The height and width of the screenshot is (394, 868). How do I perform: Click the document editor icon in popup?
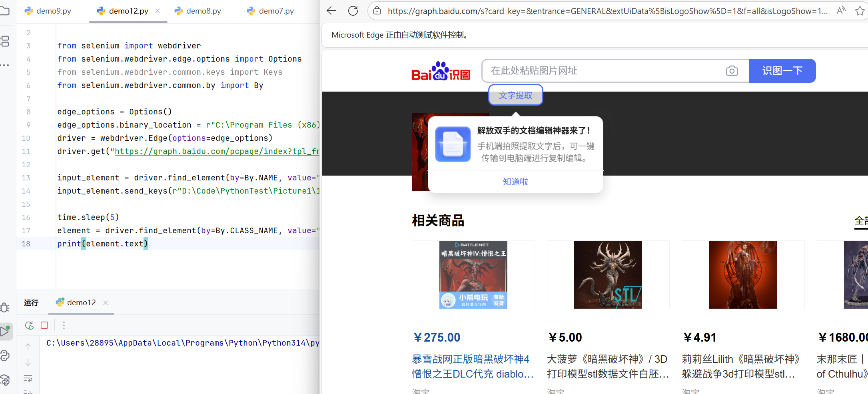(453, 144)
